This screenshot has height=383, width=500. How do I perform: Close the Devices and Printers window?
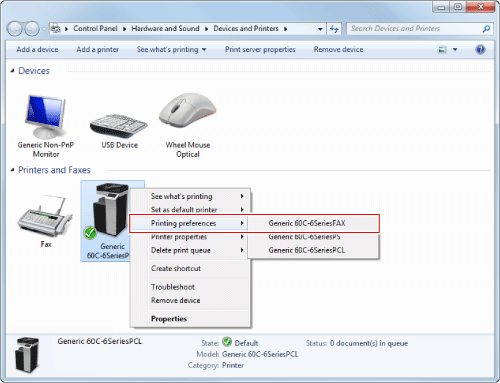pyautogui.click(x=480, y=7)
